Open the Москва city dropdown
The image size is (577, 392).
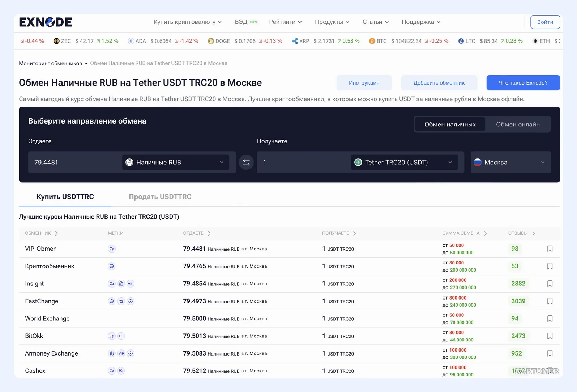[510, 162]
